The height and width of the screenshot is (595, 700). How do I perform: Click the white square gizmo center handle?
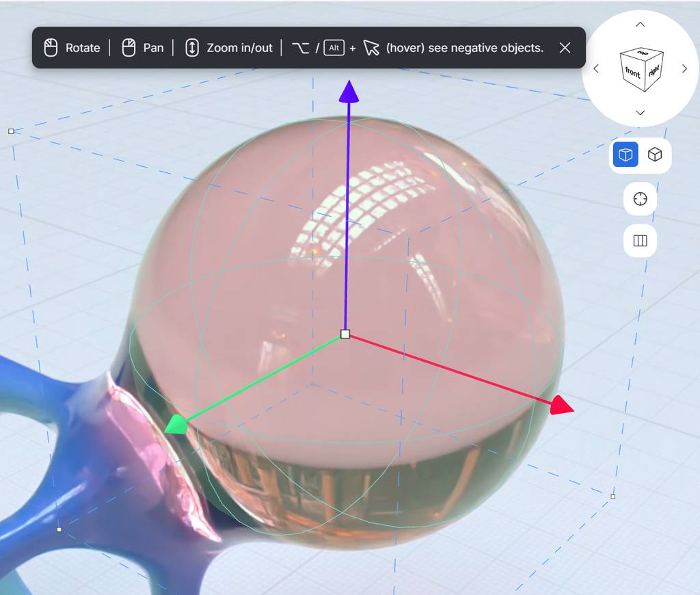[345, 334]
